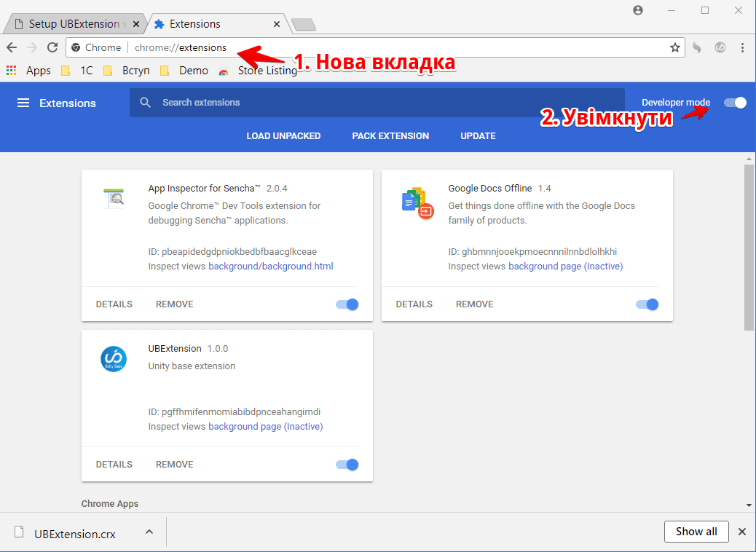
Task: Click the App Inspector for Sencha icon
Action: [114, 198]
